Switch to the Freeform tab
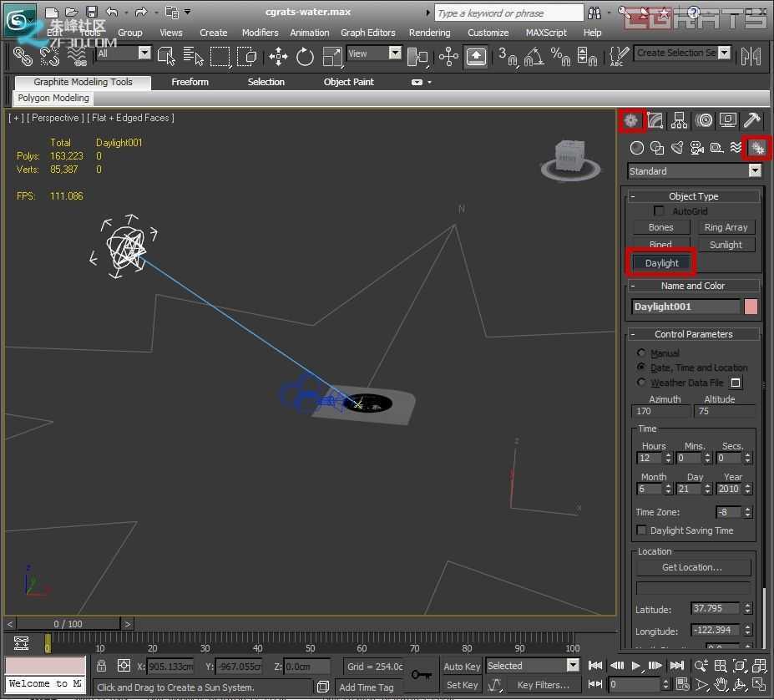The image size is (774, 700). coord(190,82)
